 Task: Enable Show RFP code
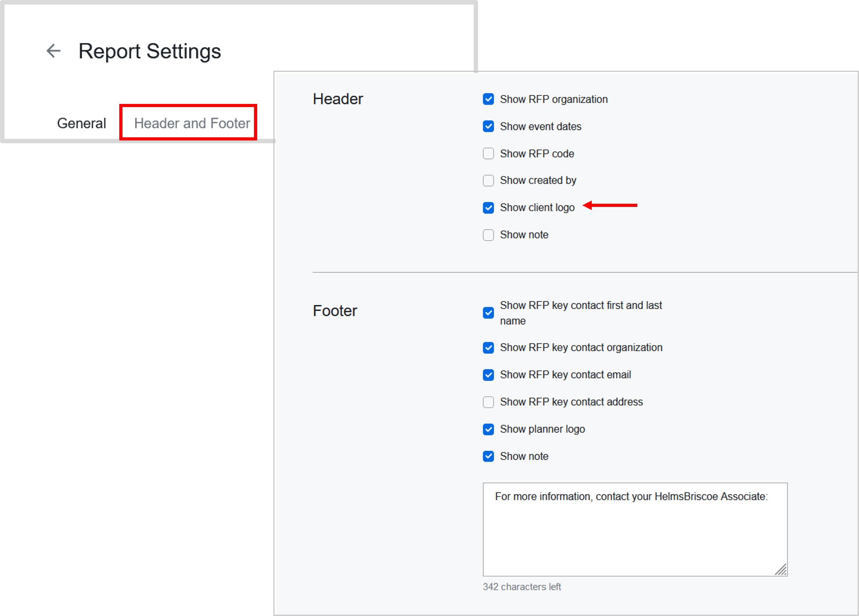pyautogui.click(x=488, y=153)
